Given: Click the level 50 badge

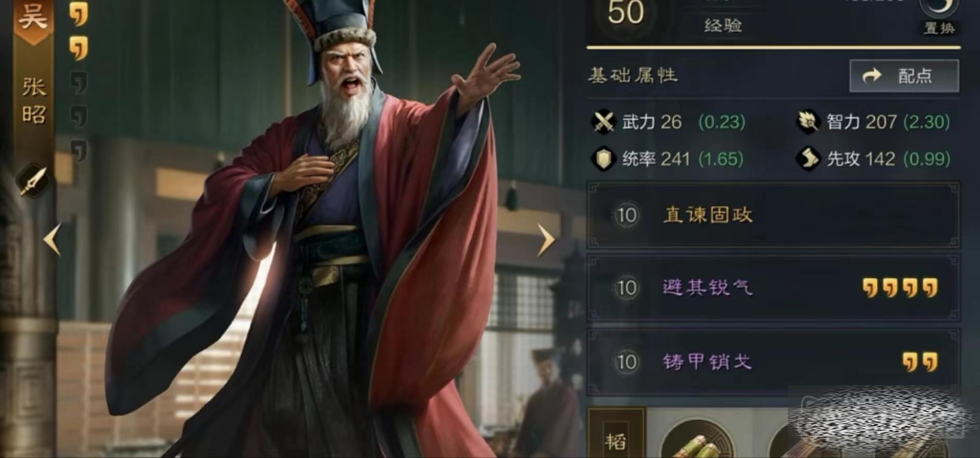Looking at the screenshot, I should click(626, 13).
